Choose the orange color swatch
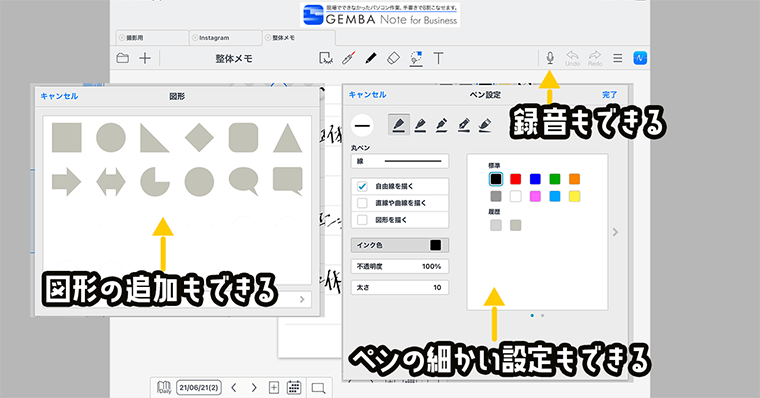Viewport: 760px width, 398px height. (x=574, y=179)
